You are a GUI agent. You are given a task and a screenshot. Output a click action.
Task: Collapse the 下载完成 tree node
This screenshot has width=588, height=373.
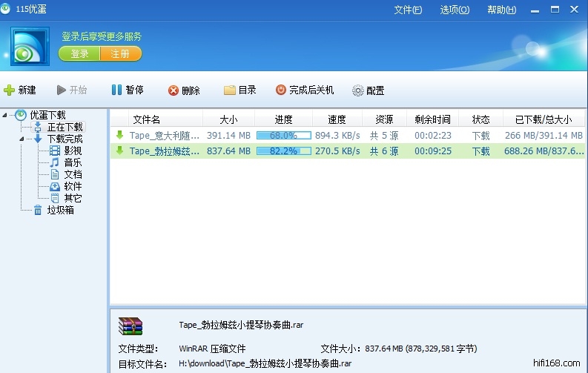pos(25,139)
